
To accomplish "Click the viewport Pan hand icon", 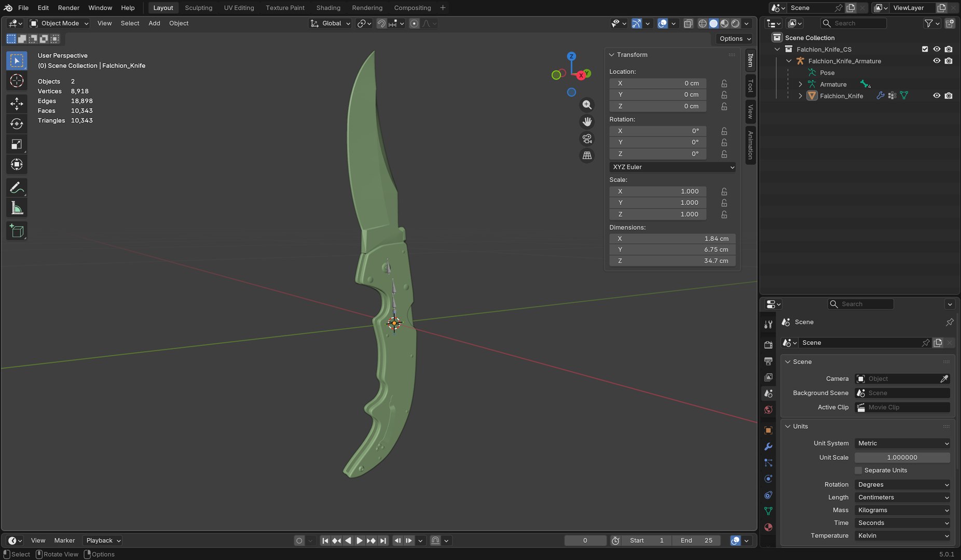I will [587, 122].
